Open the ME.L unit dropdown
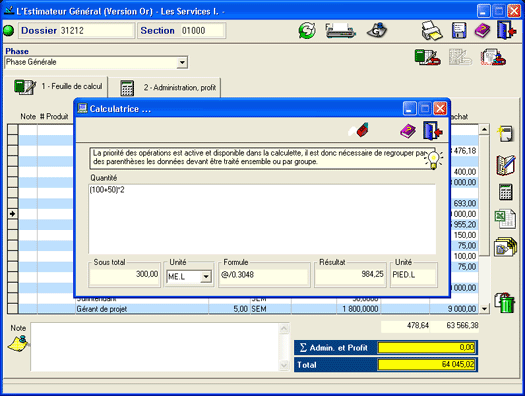The height and width of the screenshot is (396, 525). (x=206, y=276)
